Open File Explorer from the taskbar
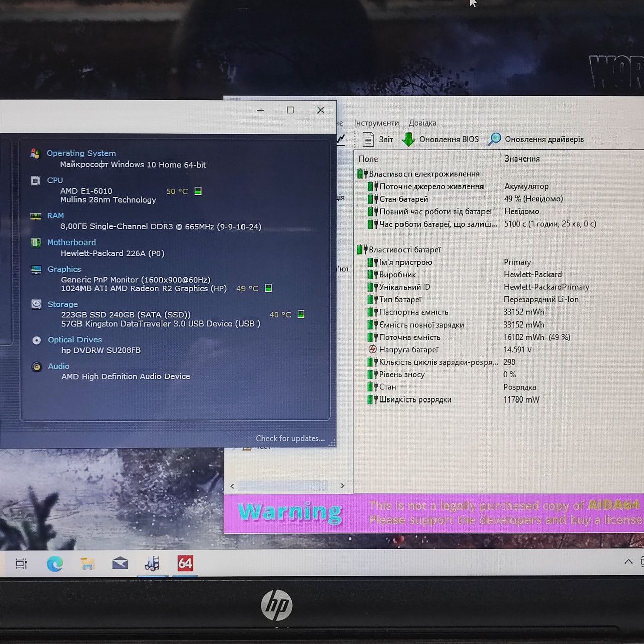This screenshot has height=644, width=644. pyautogui.click(x=88, y=563)
